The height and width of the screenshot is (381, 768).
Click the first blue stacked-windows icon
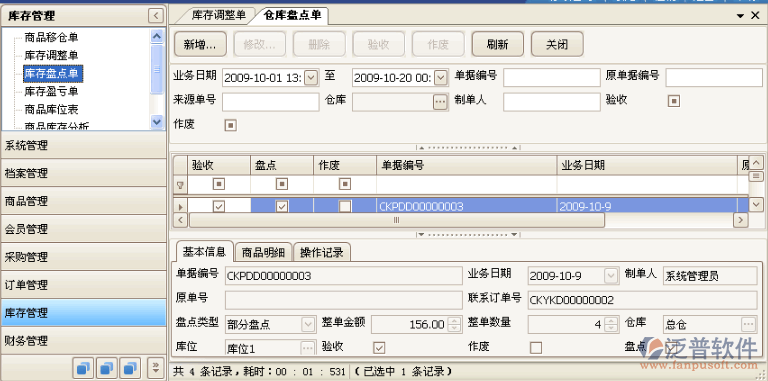point(83,367)
